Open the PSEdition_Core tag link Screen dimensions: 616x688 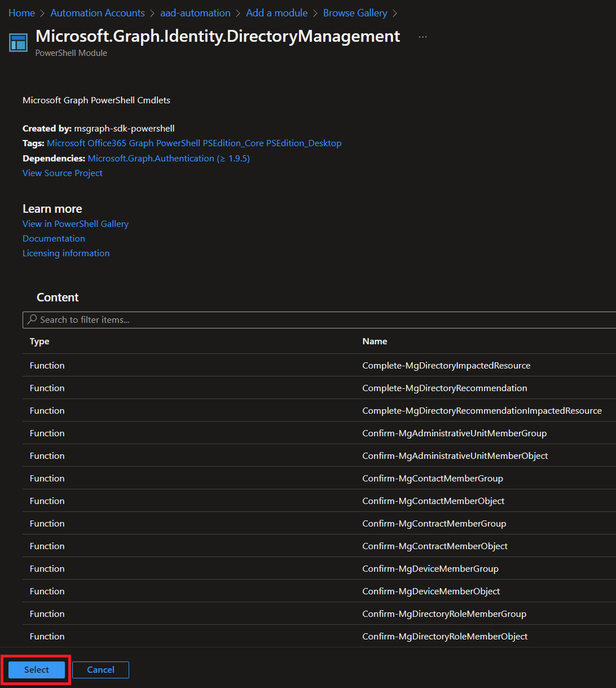click(x=233, y=143)
